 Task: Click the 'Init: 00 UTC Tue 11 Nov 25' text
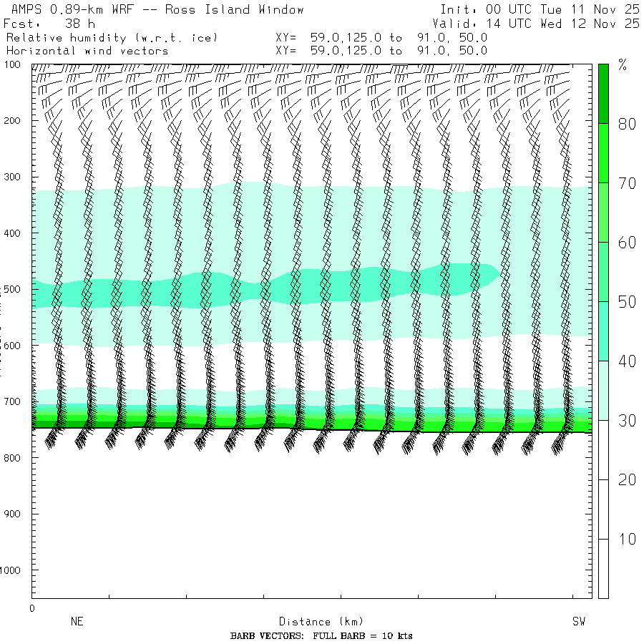(540, 9)
